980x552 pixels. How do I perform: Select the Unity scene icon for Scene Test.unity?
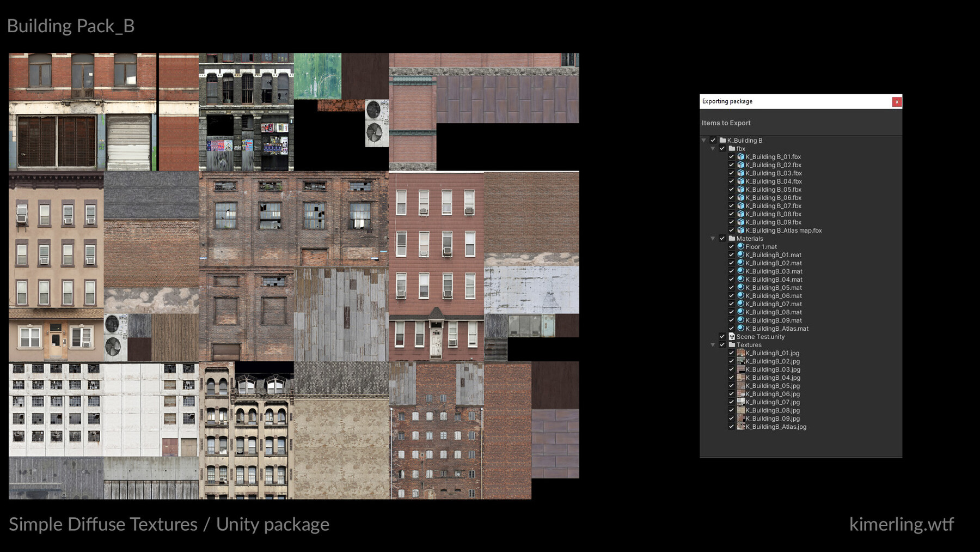coord(732,337)
